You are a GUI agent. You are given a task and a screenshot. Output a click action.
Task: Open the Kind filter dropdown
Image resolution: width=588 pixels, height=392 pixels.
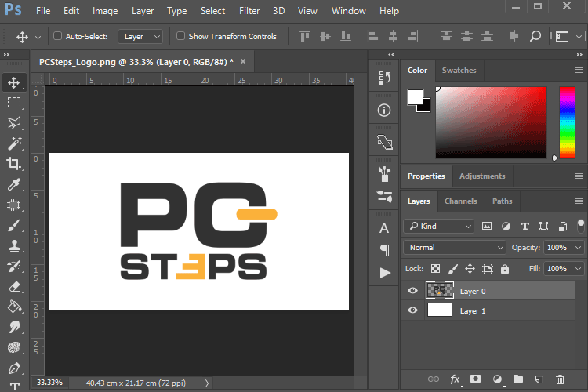[x=439, y=227]
